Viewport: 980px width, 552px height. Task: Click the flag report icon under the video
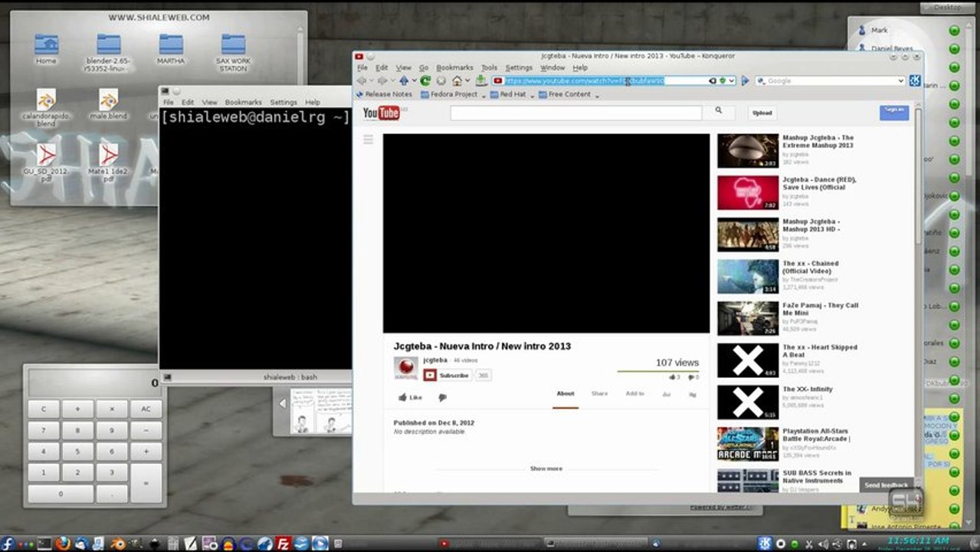(693, 394)
